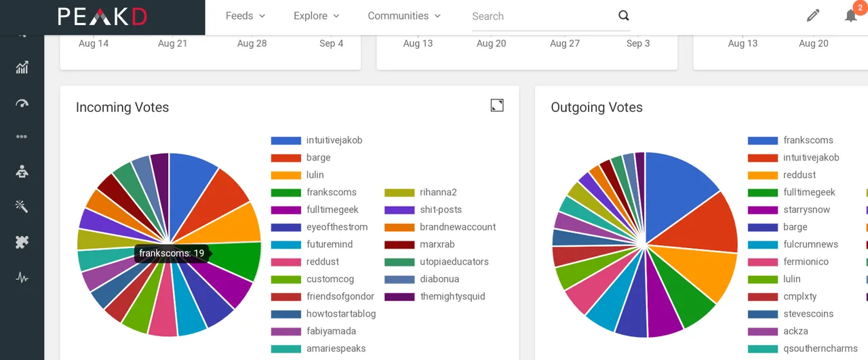Select howtostartablog legend entry
The image size is (868, 360).
(340, 314)
